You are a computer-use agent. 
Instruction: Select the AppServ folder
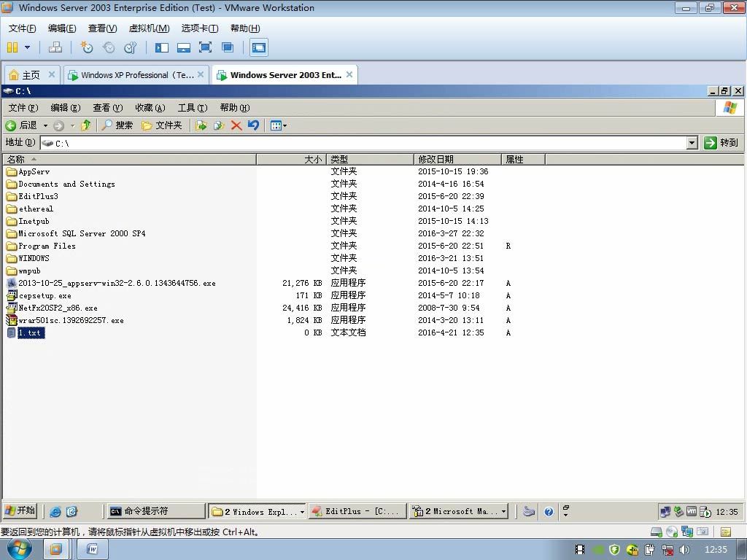click(x=28, y=171)
